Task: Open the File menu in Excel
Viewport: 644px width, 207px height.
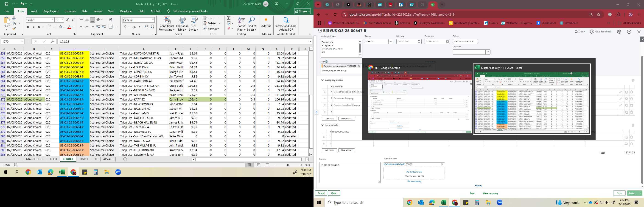Action: tap(7, 11)
